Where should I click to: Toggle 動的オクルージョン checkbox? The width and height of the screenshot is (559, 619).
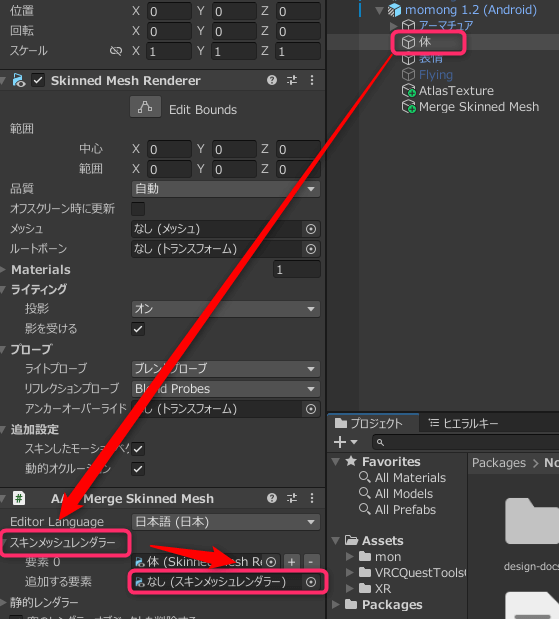(138, 469)
